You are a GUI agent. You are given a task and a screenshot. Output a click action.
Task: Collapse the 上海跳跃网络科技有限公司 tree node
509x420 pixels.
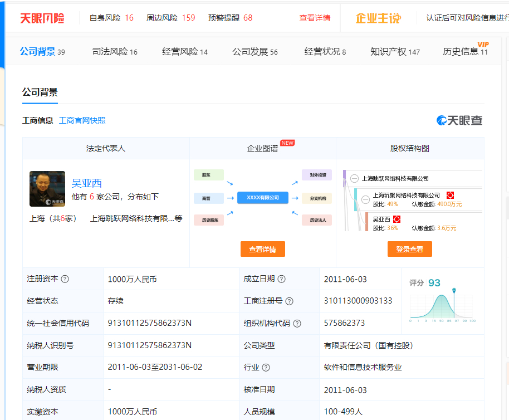(x=354, y=179)
